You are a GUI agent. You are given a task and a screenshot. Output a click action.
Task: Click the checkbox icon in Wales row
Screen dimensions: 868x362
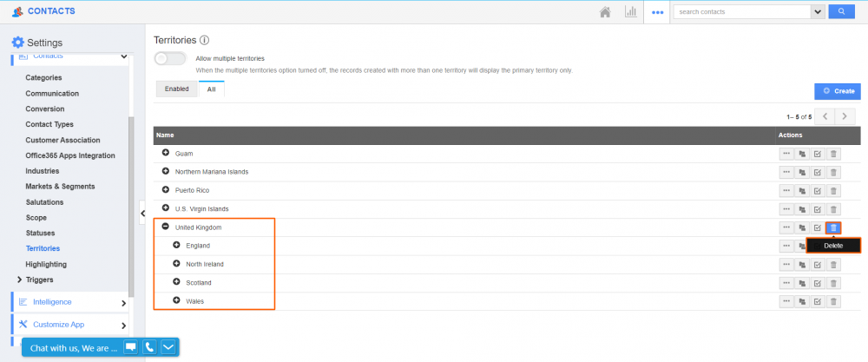[818, 301]
